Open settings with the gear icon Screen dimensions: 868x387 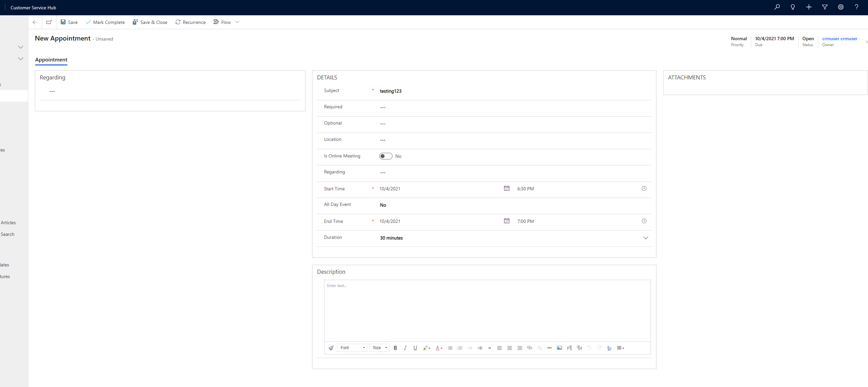[840, 7]
